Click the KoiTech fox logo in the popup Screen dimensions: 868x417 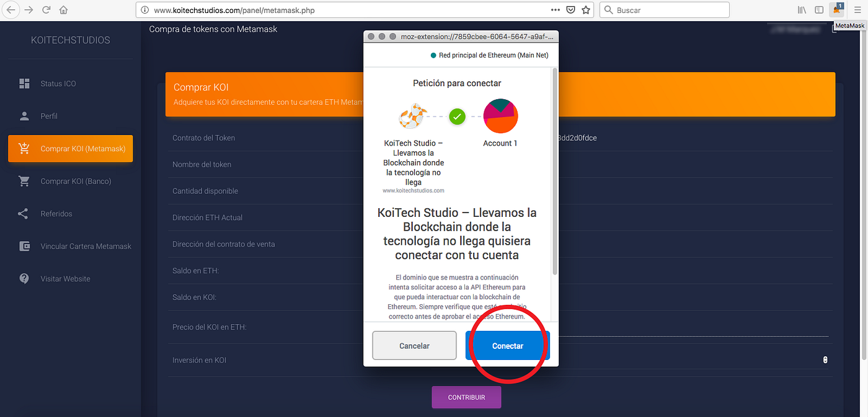point(412,116)
